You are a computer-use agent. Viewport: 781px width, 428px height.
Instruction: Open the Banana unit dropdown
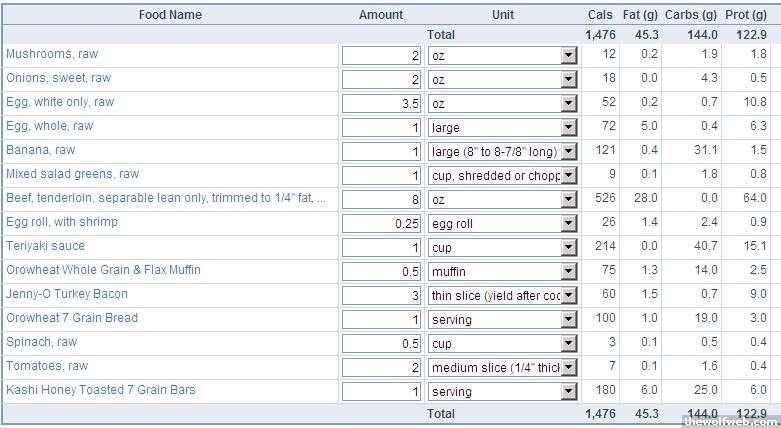pos(568,152)
